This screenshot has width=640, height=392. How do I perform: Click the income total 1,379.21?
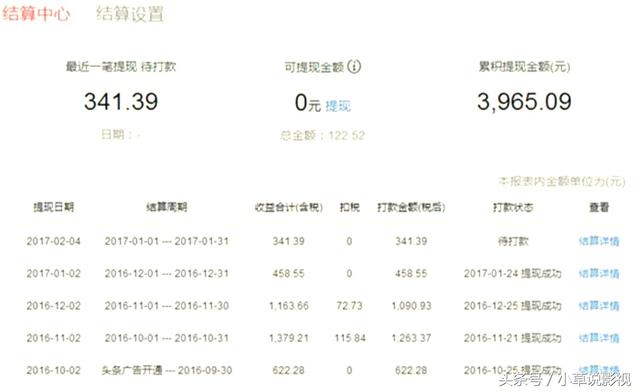289,338
